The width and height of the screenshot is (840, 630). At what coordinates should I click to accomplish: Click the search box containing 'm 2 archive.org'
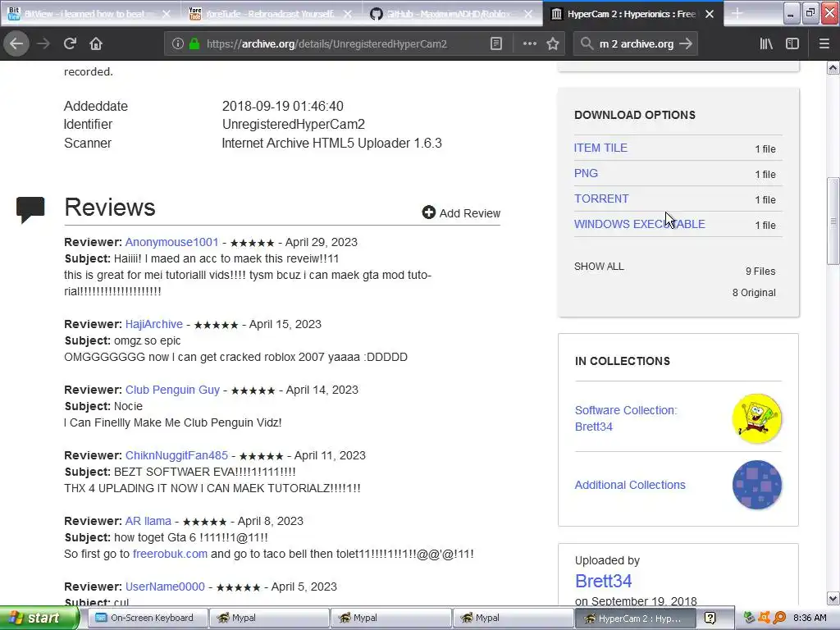636,44
